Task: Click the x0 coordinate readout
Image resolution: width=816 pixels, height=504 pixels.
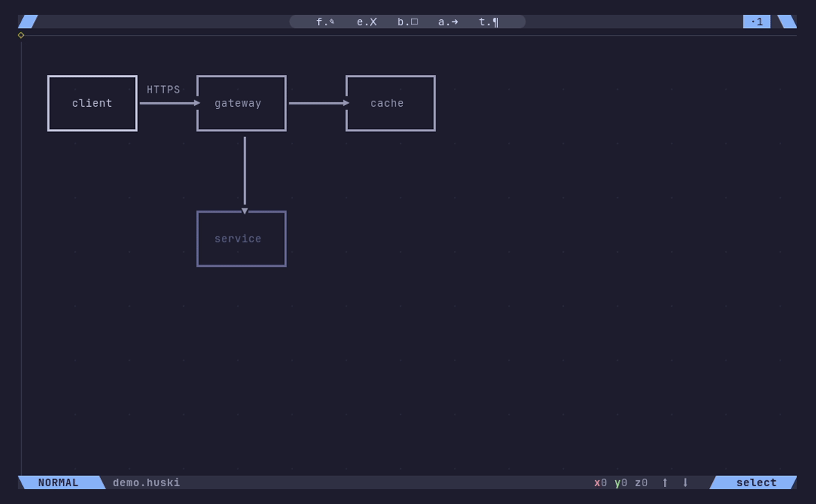Action: [600, 483]
